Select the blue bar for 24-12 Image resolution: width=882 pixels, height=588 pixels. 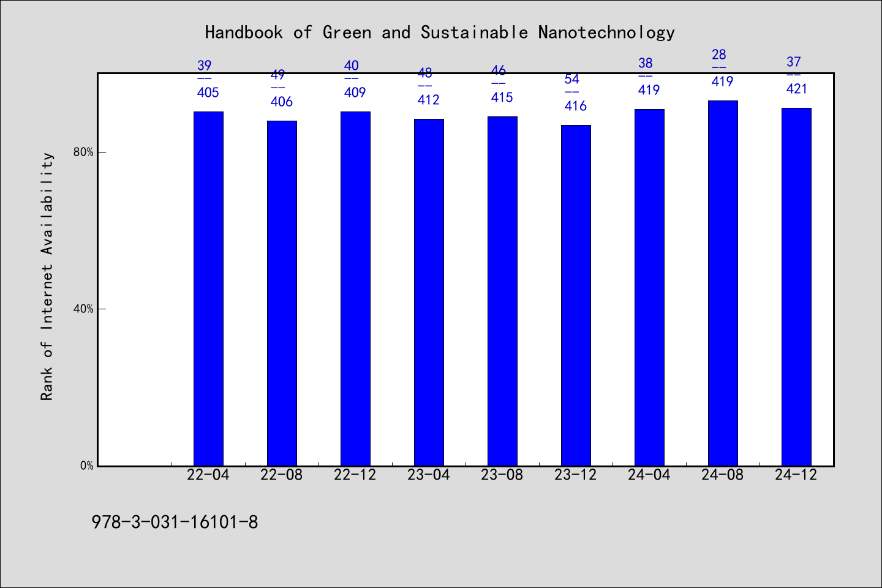796,287
